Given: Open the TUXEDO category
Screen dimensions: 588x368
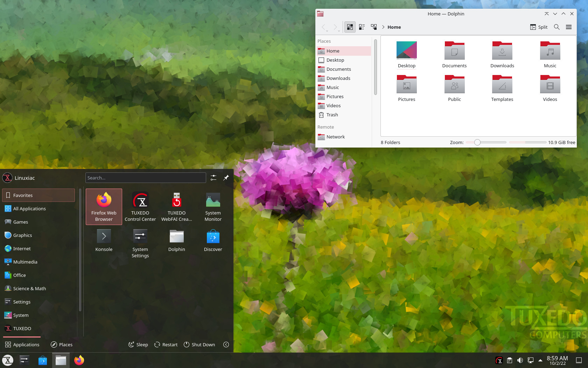Looking at the screenshot, I should click(x=38, y=328).
